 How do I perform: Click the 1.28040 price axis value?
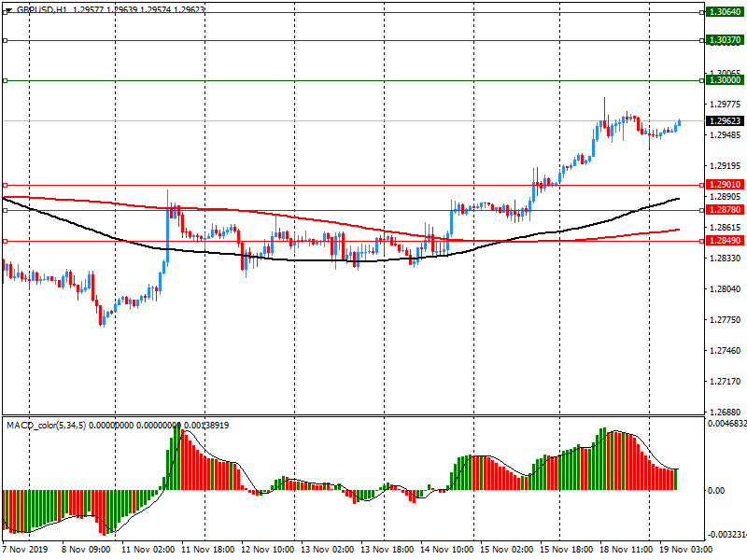point(726,289)
